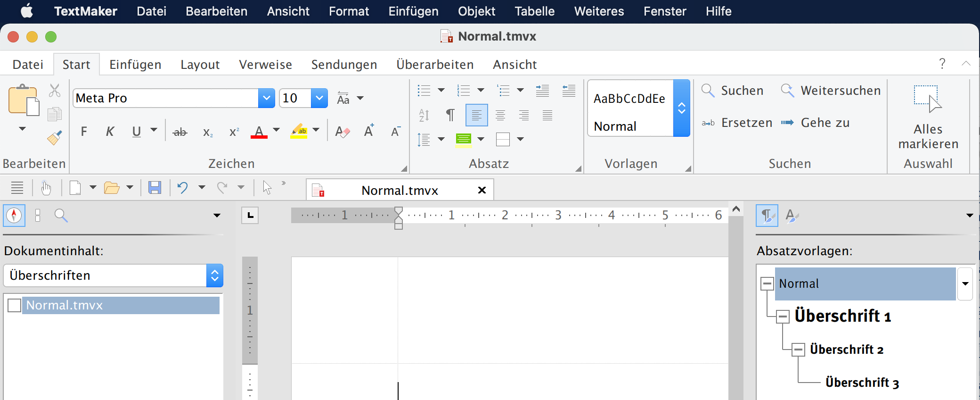The height and width of the screenshot is (400, 980).
Task: Click the Cut scissors icon
Action: (x=55, y=90)
